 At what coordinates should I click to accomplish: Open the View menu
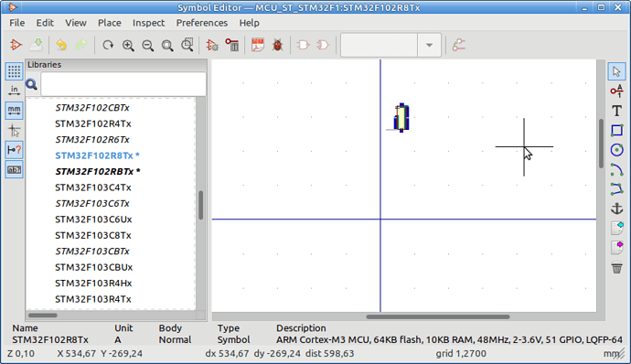pos(76,23)
